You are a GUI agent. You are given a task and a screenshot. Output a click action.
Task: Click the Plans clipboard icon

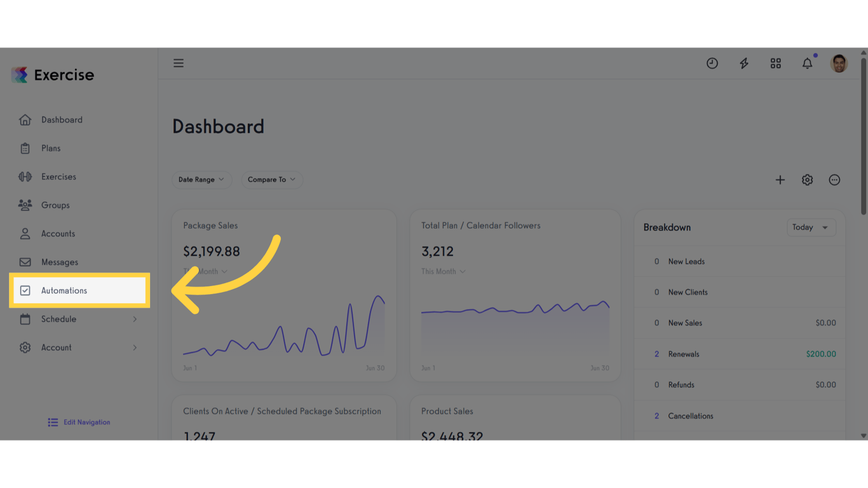click(x=25, y=149)
